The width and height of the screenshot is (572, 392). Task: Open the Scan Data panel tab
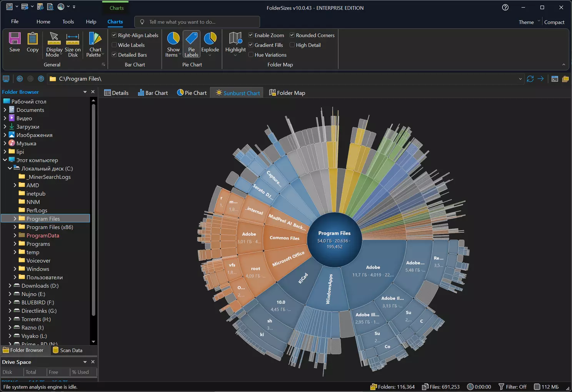pos(67,350)
